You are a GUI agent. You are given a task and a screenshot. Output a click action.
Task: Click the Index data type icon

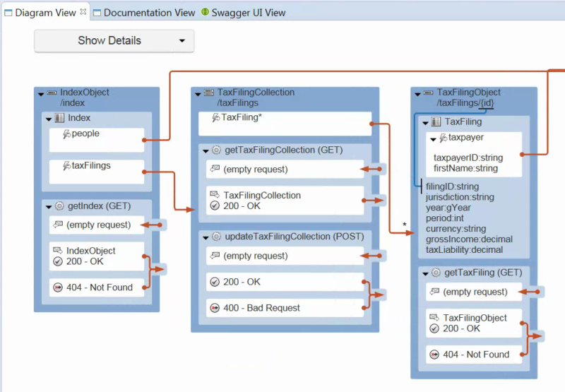(x=59, y=118)
